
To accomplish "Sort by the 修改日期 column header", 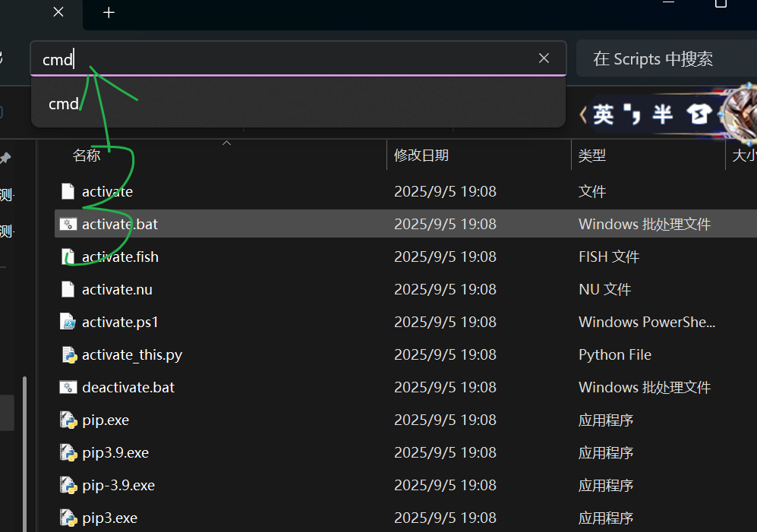I will coord(421,156).
